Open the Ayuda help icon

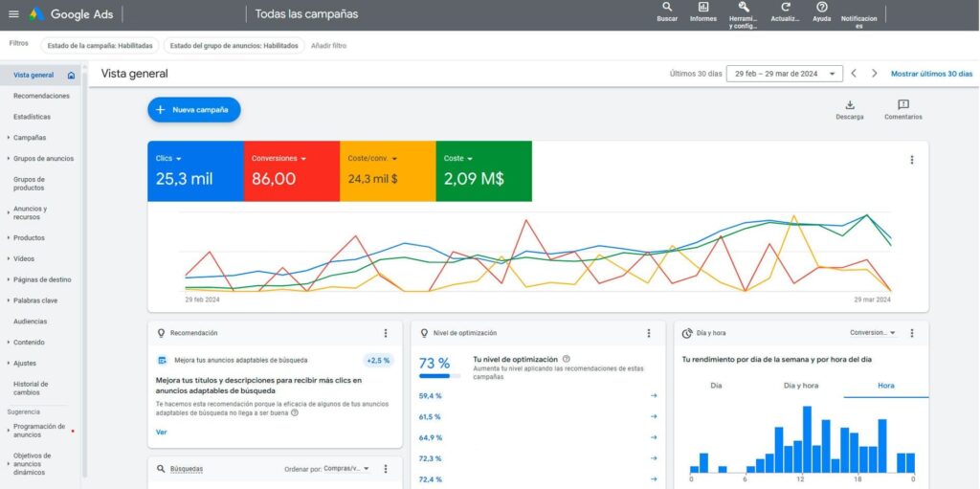click(x=821, y=8)
